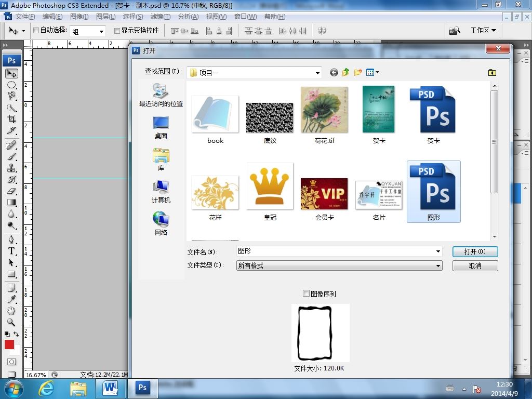Viewport: 532px width, 399px height.
Task: Go up one folder level
Action: pyautogui.click(x=345, y=72)
